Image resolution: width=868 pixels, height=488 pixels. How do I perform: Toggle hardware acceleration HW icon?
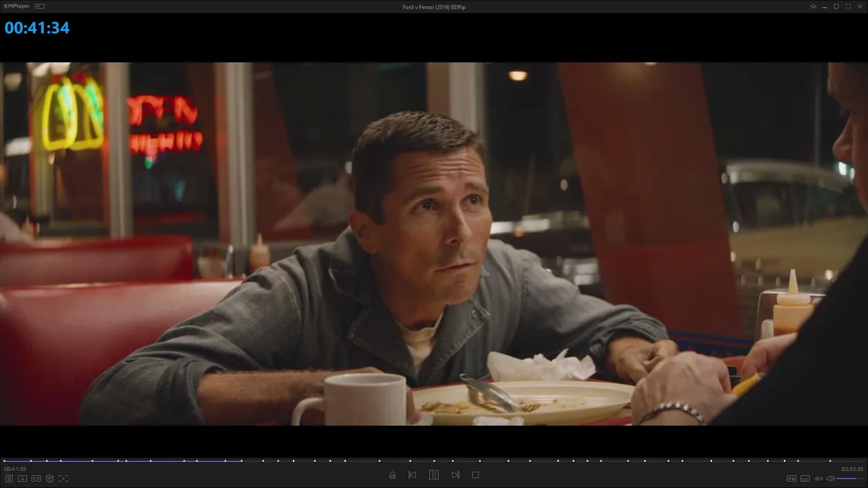coord(791,479)
